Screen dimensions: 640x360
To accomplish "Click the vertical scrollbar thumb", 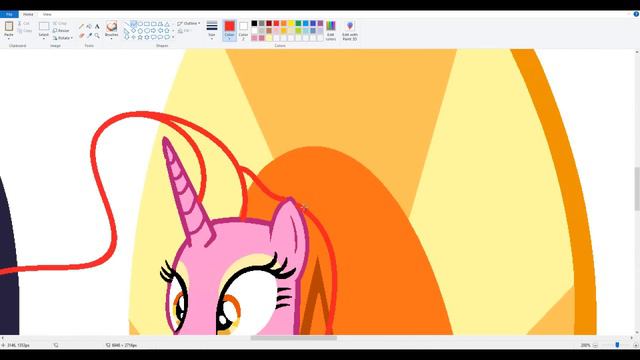I will (x=637, y=189).
